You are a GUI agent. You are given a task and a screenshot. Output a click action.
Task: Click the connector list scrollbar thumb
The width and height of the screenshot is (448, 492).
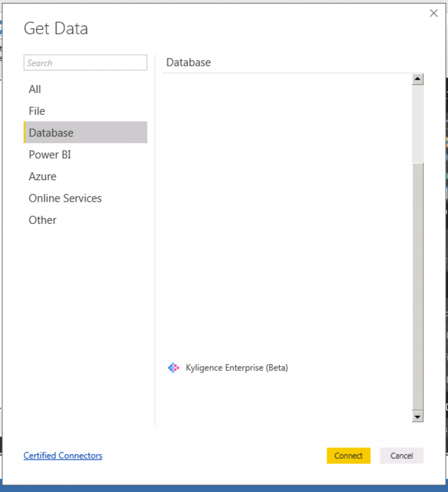(x=418, y=286)
